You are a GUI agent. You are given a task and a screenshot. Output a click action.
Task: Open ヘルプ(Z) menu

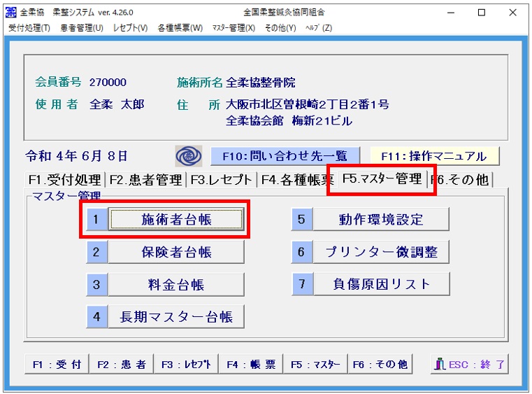tap(317, 28)
